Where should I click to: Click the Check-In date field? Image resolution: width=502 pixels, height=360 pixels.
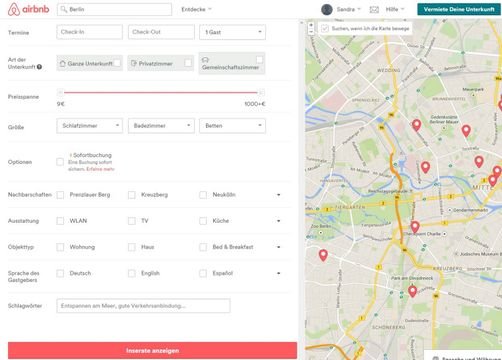click(90, 32)
